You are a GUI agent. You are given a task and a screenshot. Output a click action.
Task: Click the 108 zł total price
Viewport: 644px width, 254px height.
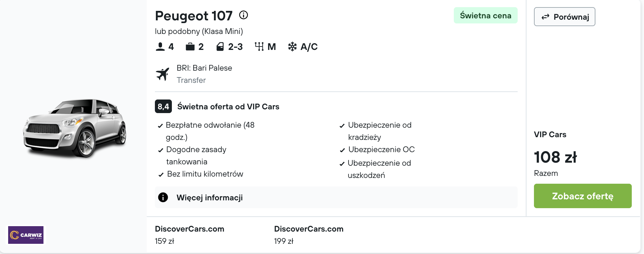tap(555, 157)
